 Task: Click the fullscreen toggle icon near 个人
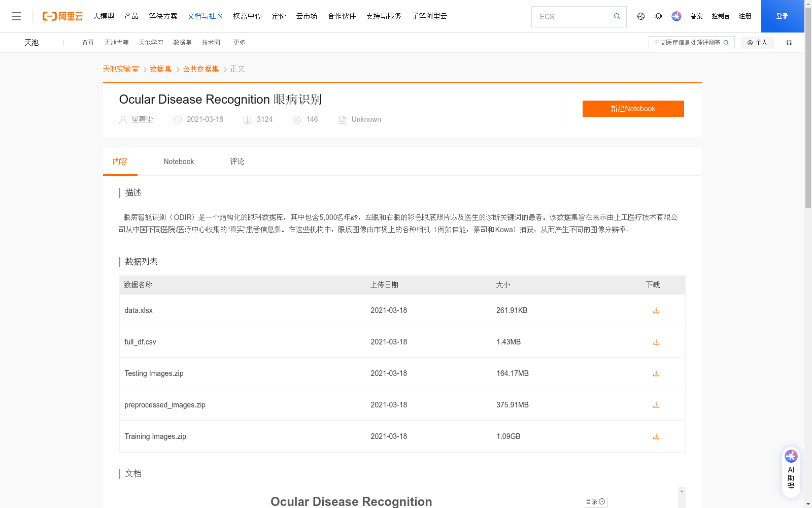[789, 43]
